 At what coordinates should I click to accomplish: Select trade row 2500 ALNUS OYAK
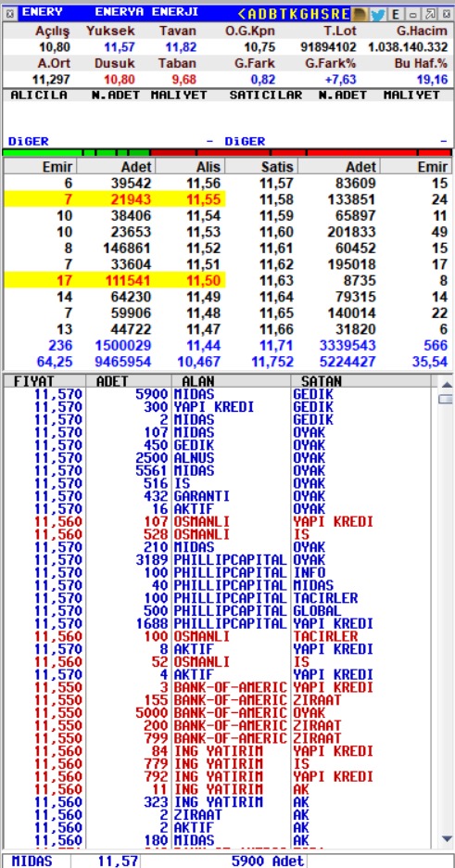point(219,458)
